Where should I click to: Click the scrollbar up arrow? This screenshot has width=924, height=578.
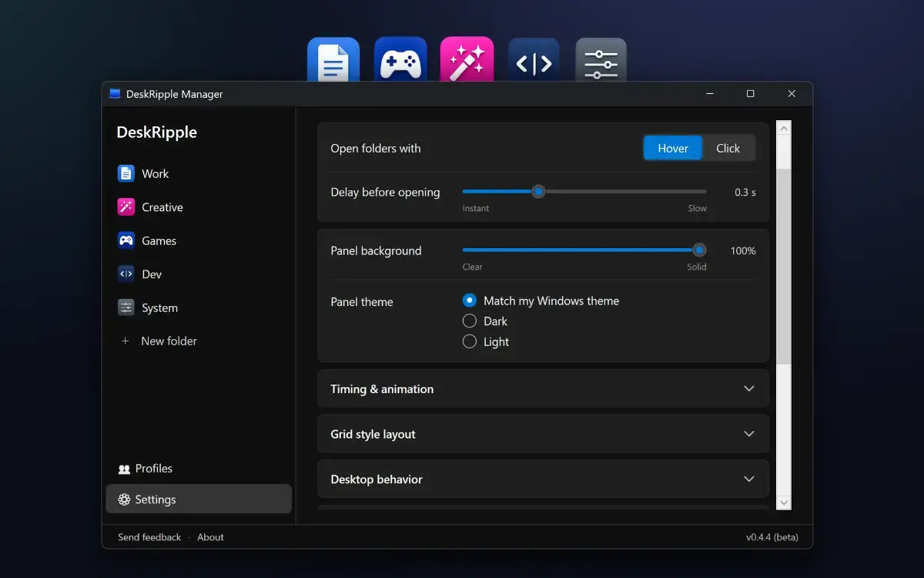coord(784,128)
